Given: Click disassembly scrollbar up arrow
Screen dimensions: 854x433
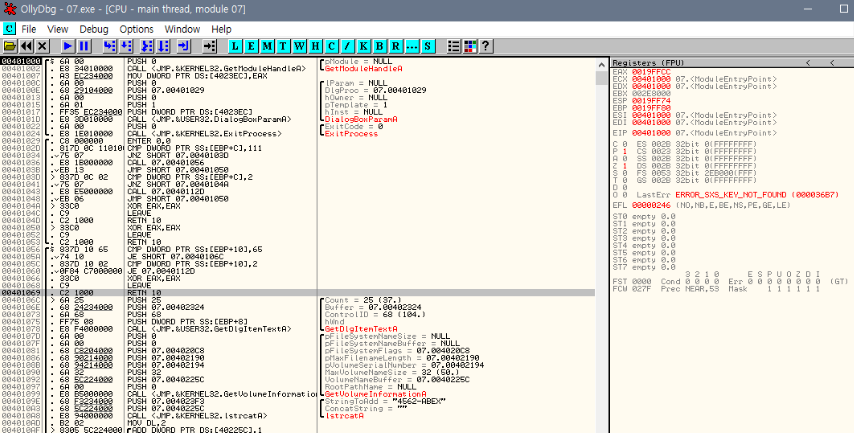Looking at the screenshot, I should (x=601, y=64).
